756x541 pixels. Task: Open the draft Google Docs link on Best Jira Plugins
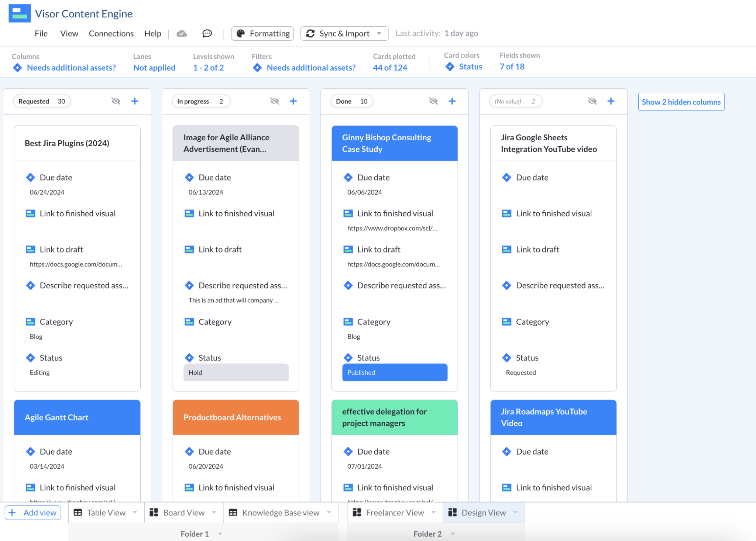(76, 264)
